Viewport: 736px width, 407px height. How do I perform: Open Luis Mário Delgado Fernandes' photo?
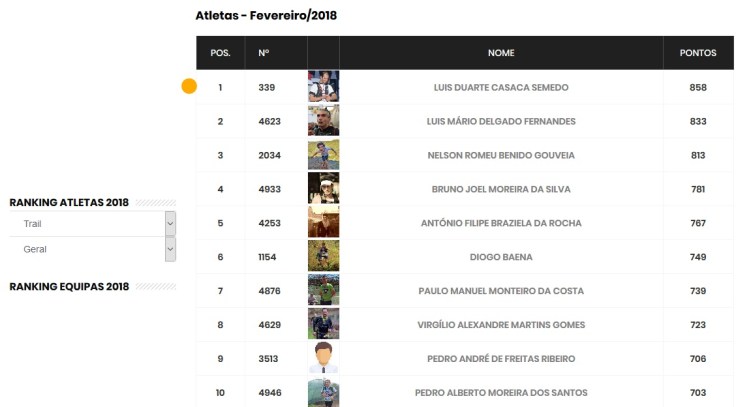[323, 121]
